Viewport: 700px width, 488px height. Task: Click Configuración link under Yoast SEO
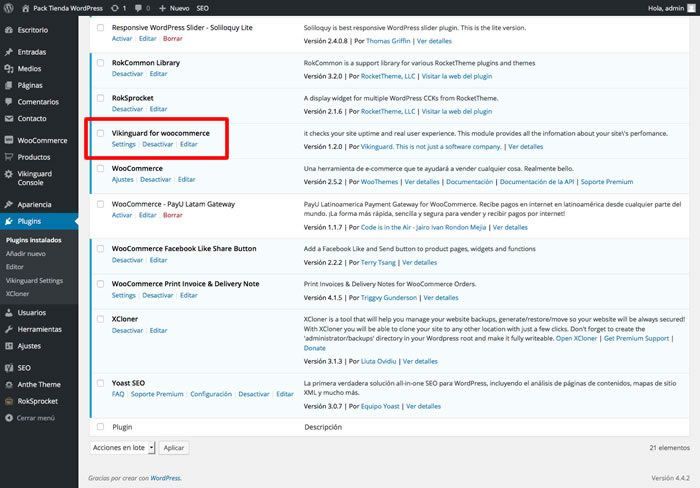click(x=211, y=394)
